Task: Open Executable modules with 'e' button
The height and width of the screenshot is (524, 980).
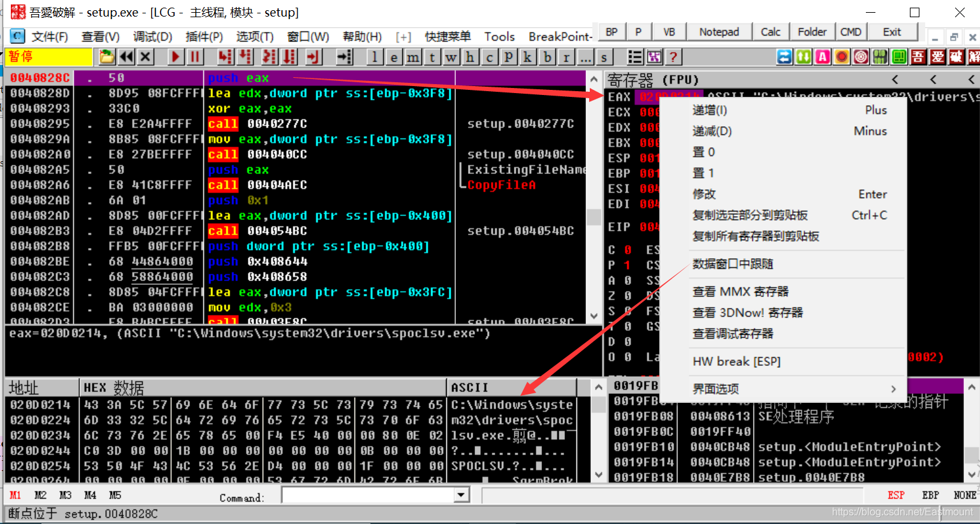Action: pyautogui.click(x=393, y=57)
